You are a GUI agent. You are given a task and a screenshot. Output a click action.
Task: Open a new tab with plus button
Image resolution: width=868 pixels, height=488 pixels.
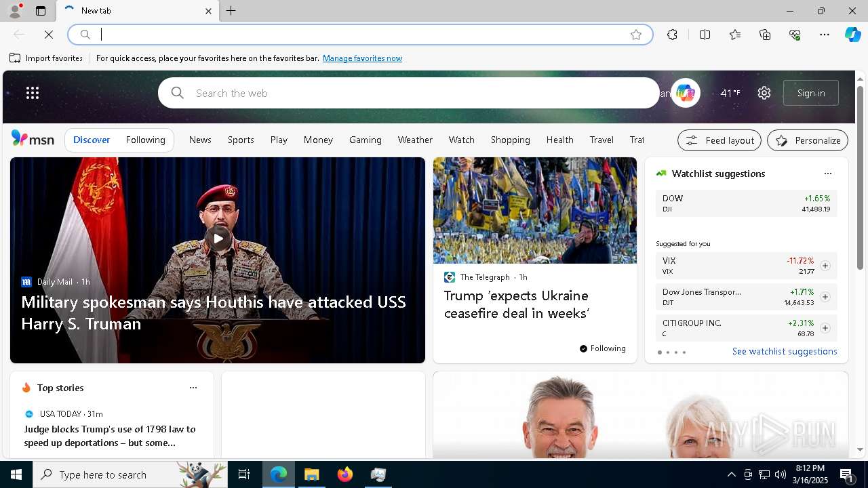[x=231, y=11]
